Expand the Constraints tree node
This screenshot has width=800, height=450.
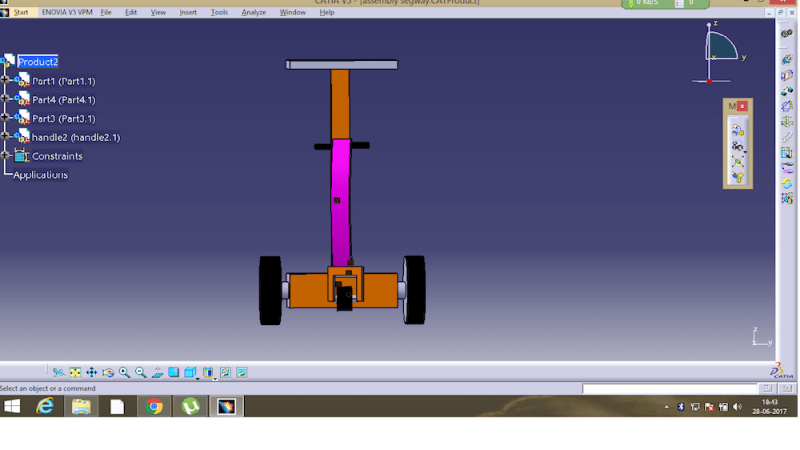(x=5, y=155)
